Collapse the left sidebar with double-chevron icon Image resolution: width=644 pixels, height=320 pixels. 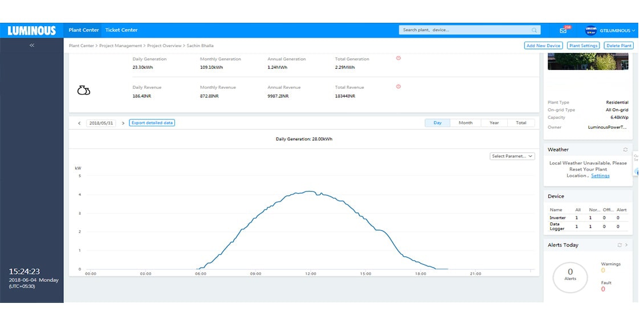32,45
